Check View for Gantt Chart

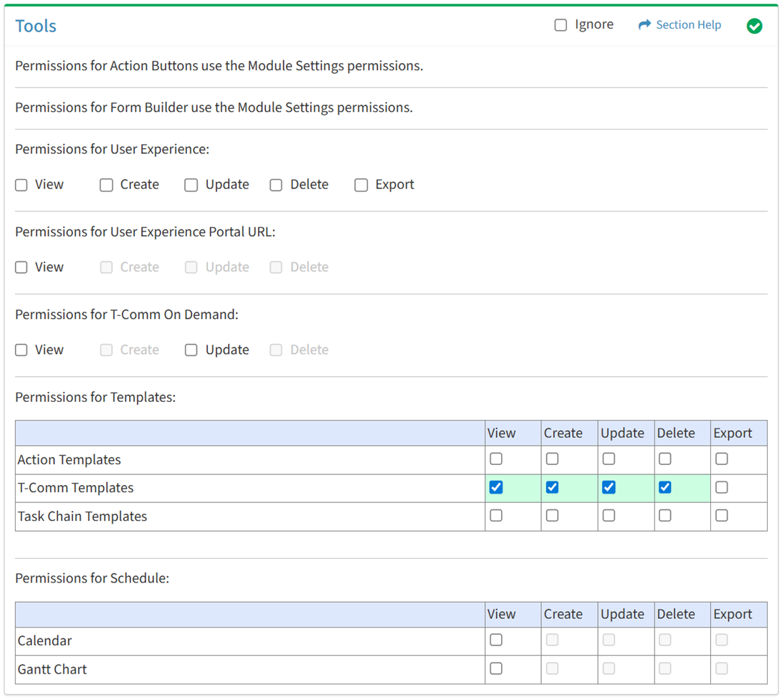tap(496, 668)
